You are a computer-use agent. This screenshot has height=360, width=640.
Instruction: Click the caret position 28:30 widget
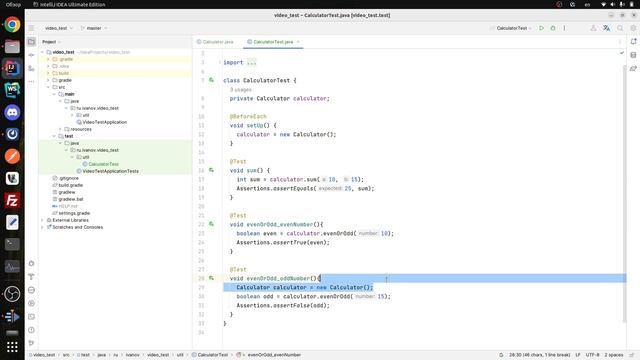click(539, 355)
